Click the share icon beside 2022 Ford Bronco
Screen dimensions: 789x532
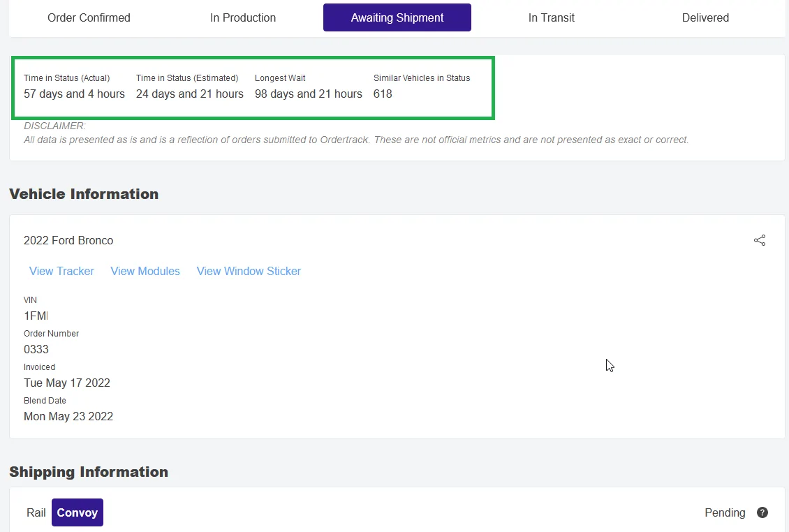point(759,241)
